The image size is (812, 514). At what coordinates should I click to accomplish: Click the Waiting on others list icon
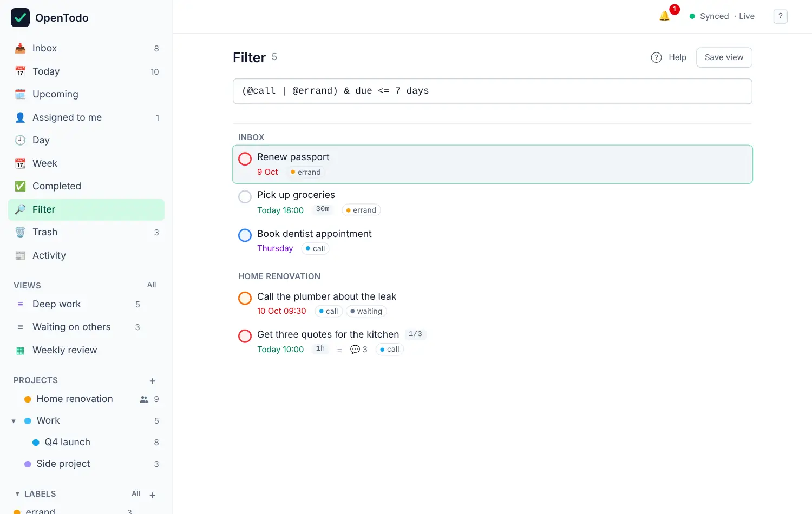(x=20, y=327)
